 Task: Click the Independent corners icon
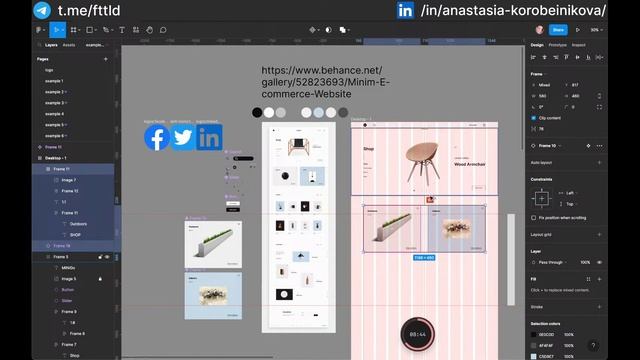(599, 107)
